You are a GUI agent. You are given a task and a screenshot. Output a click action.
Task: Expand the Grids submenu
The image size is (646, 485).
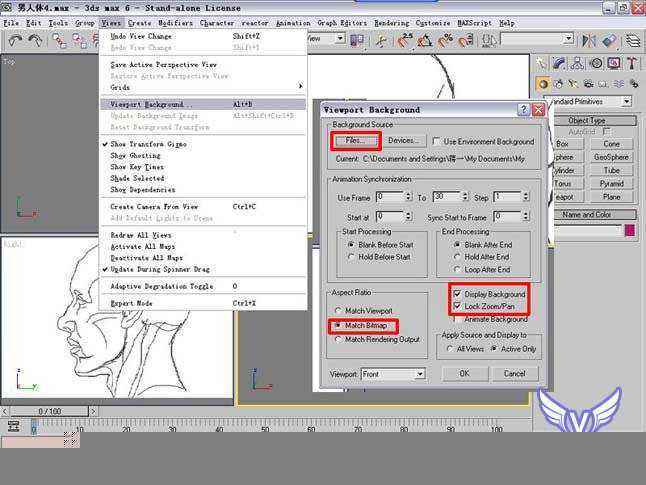[204, 87]
